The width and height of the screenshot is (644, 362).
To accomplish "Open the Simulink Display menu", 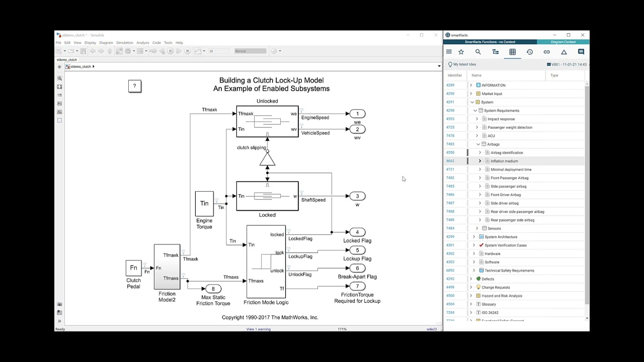I will pos(90,43).
